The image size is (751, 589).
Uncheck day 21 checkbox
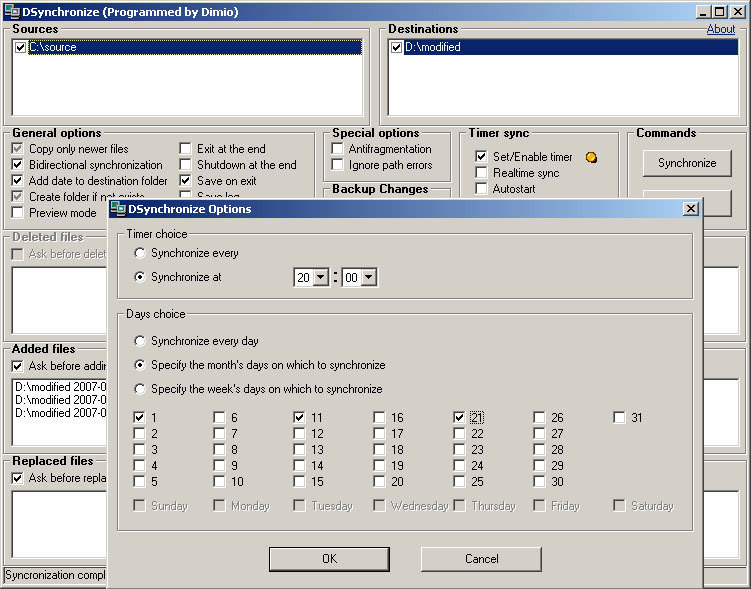[459, 418]
